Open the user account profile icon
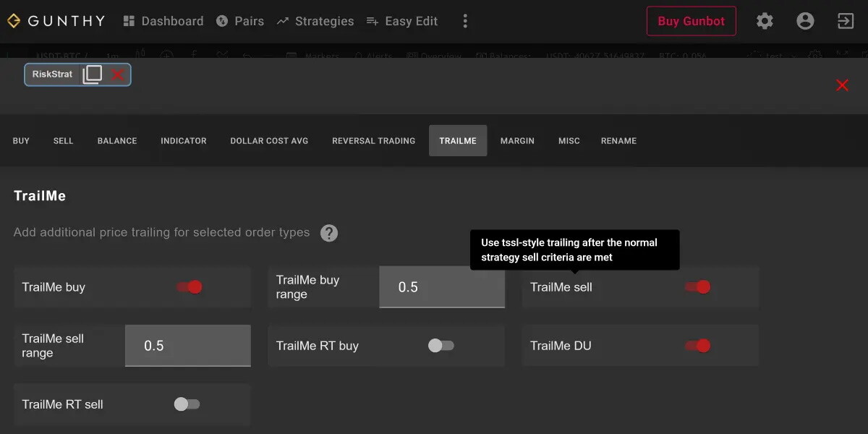Screen dimensions: 868x434 coord(805,21)
